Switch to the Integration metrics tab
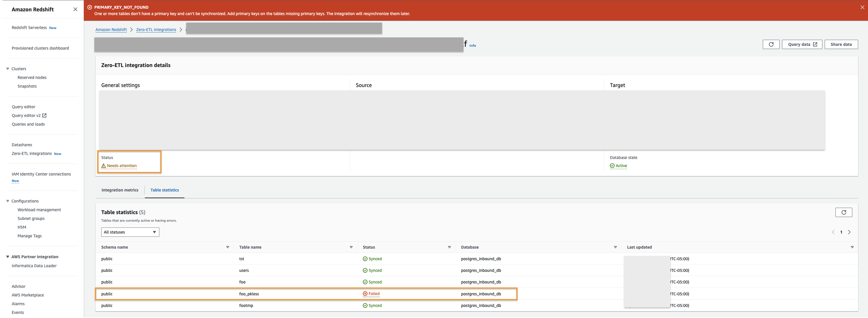This screenshot has height=318, width=868. coord(120,190)
